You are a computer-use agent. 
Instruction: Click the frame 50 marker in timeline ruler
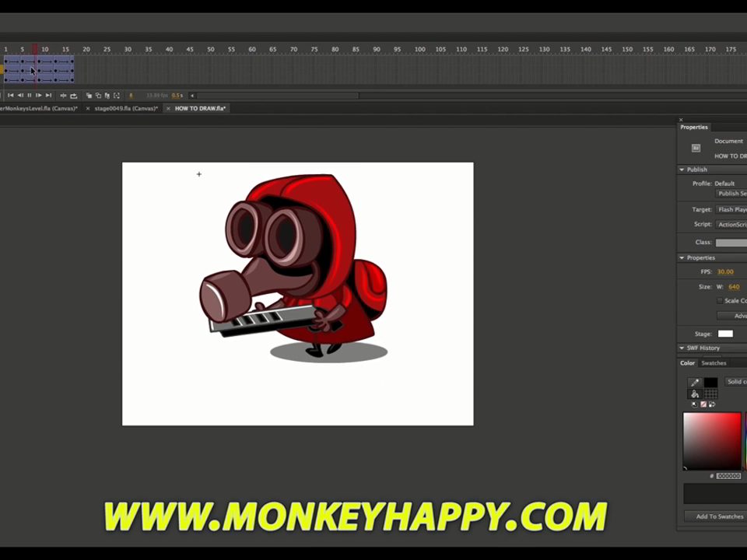tap(211, 50)
